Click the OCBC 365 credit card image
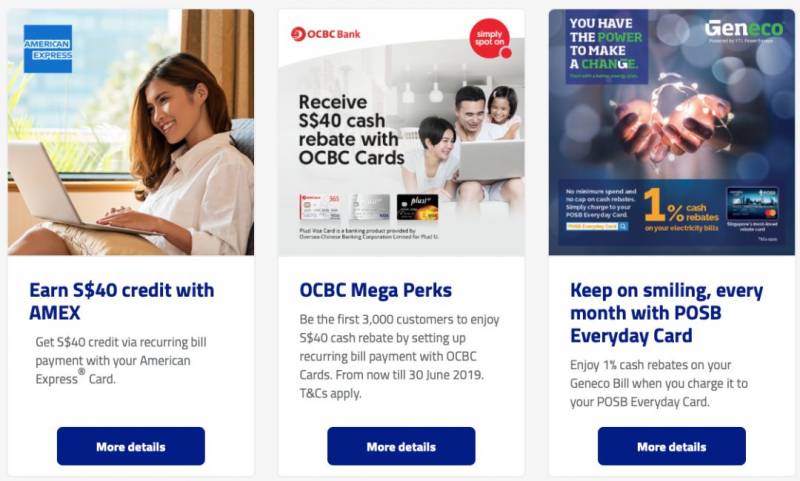This screenshot has height=481, width=800. pos(320,207)
